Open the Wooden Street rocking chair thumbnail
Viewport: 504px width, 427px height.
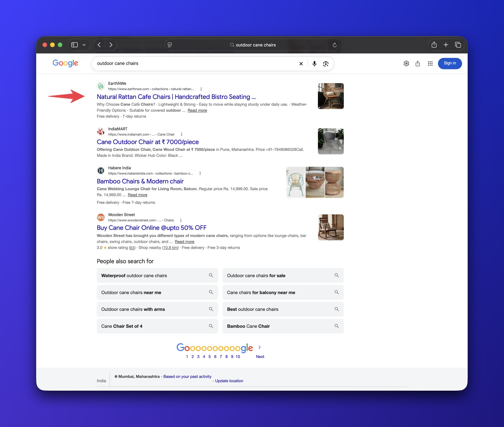pos(331,227)
